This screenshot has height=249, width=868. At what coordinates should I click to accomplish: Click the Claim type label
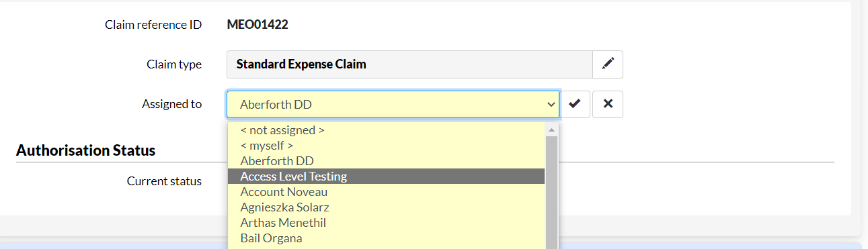tap(174, 65)
